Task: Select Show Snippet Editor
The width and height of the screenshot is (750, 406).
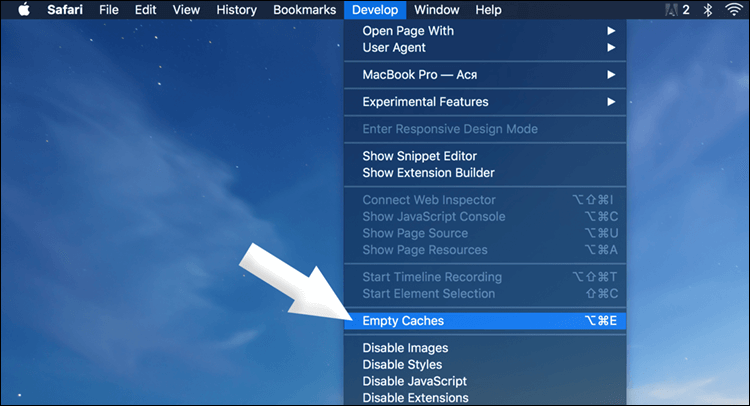Action: pyautogui.click(x=485, y=156)
